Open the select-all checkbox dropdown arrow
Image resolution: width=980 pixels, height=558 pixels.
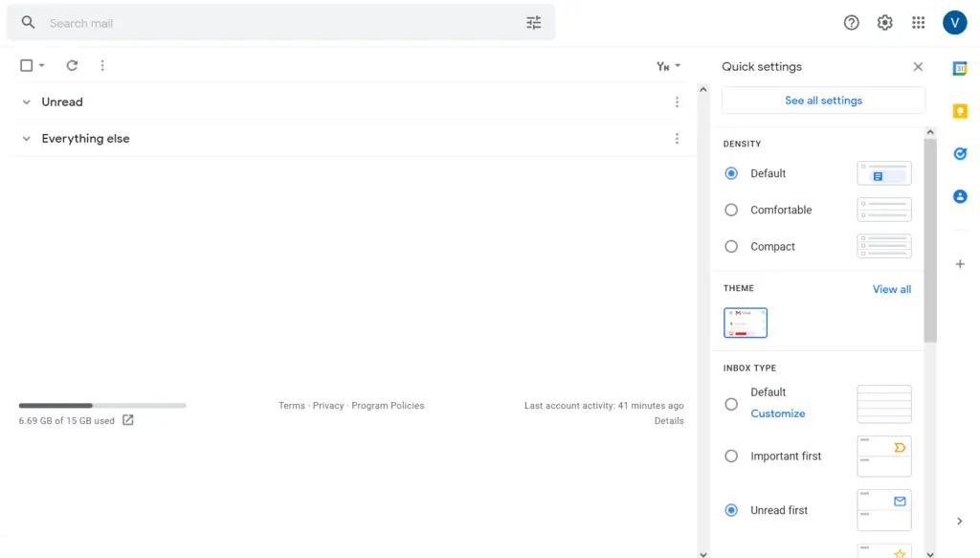pyautogui.click(x=42, y=66)
